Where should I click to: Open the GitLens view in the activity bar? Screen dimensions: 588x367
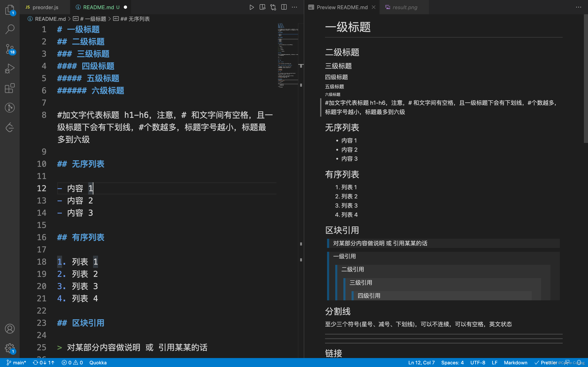pyautogui.click(x=10, y=107)
